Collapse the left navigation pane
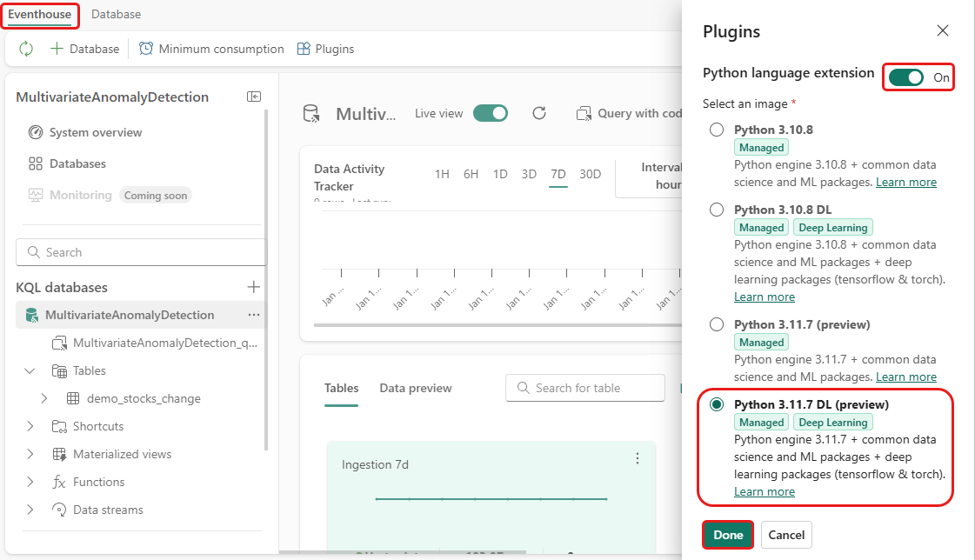This screenshot has height=560, width=975. click(254, 97)
